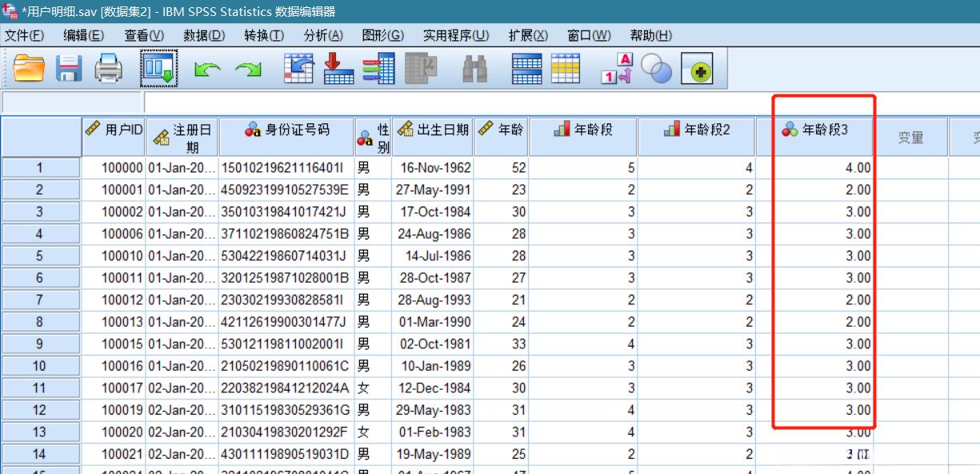Click birth date 10-Jan-1989
The image size is (980, 474).
tap(432, 366)
